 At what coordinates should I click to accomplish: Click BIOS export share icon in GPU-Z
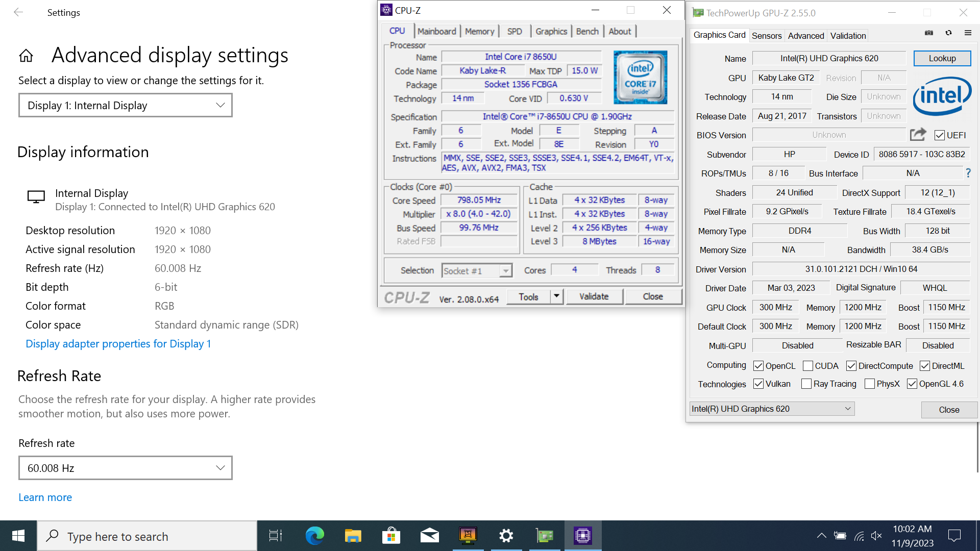(x=918, y=135)
